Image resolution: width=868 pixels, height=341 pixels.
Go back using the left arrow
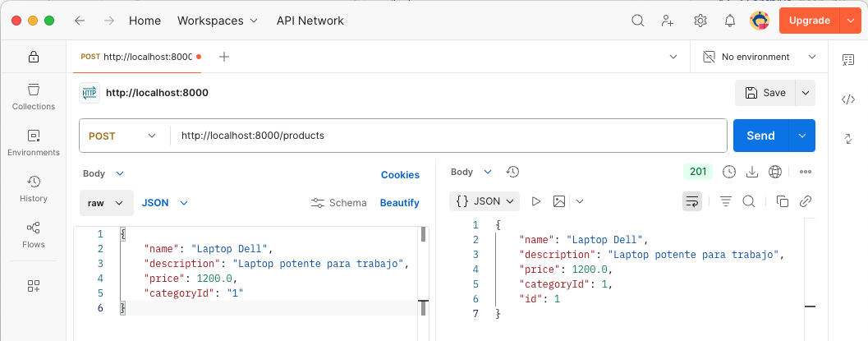(x=80, y=21)
